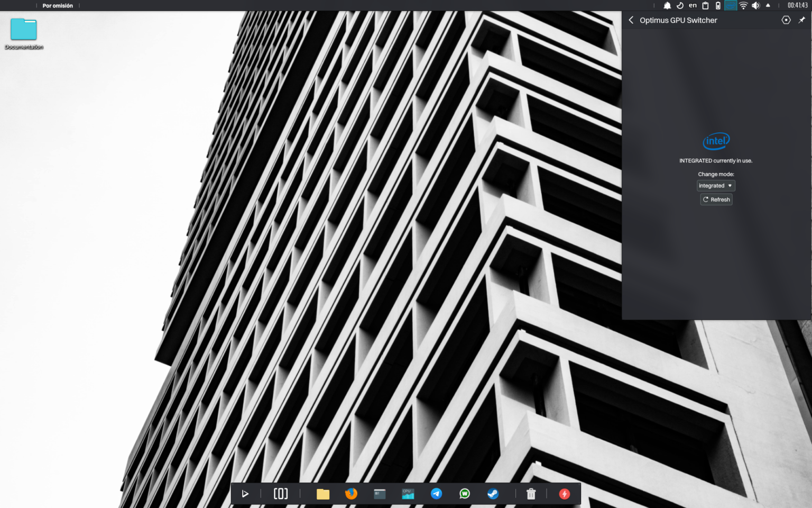Launch Firefox from the dock
812x508 pixels.
click(x=351, y=494)
